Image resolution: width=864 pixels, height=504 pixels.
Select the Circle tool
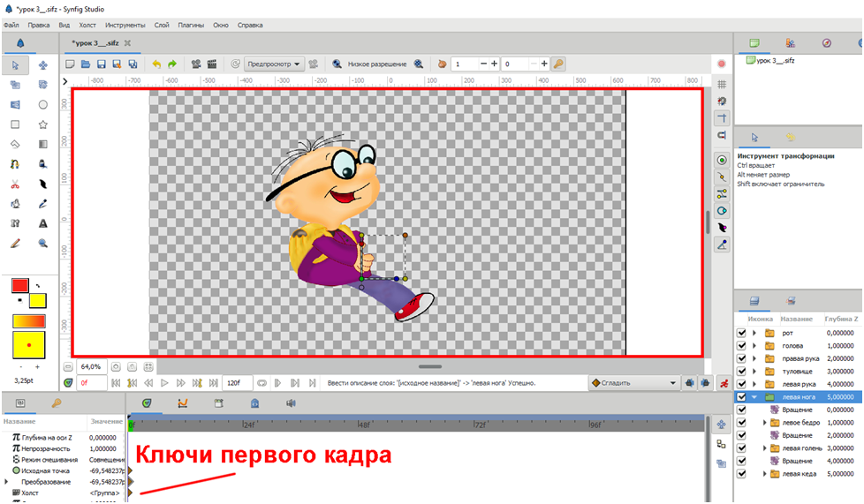point(43,105)
